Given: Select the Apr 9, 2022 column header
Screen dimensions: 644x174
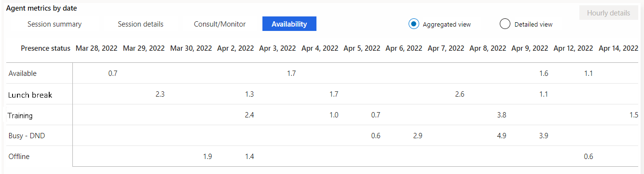Looking at the screenshot, I should tap(530, 48).
